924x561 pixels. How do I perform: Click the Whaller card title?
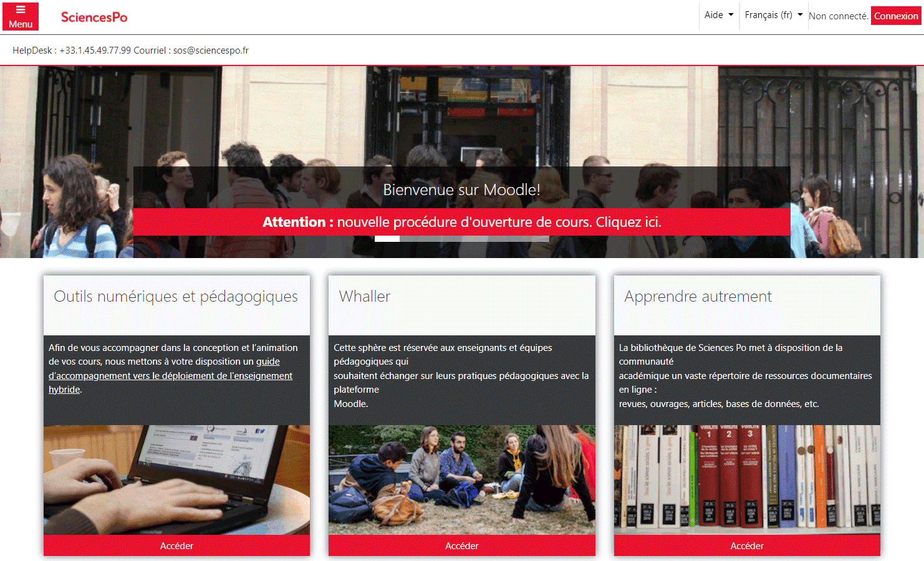click(365, 296)
